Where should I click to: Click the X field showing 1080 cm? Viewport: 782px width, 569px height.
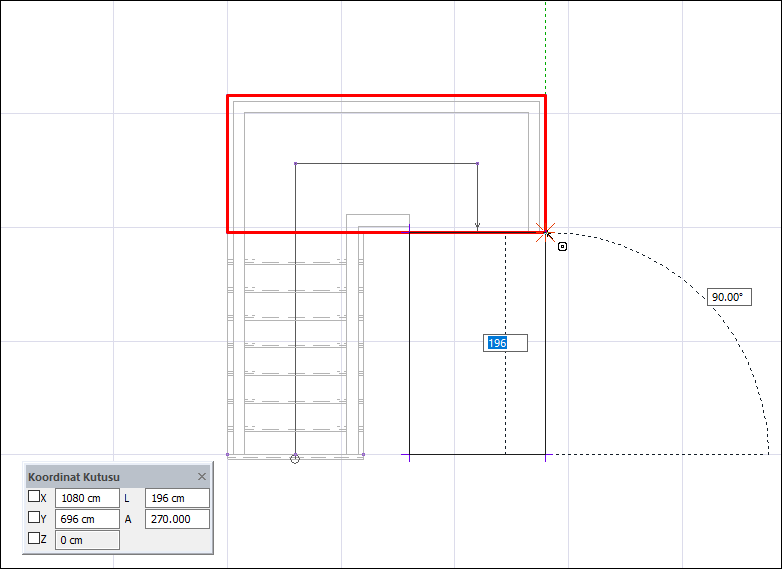tap(87, 498)
